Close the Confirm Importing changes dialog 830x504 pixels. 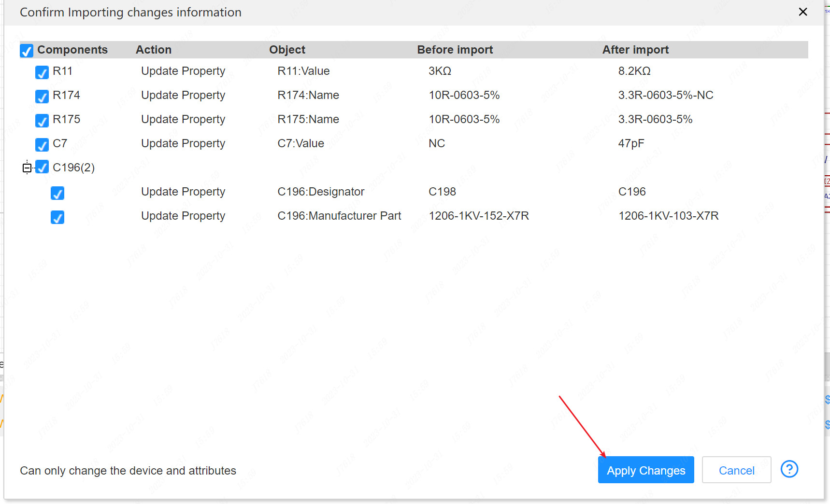click(x=802, y=12)
